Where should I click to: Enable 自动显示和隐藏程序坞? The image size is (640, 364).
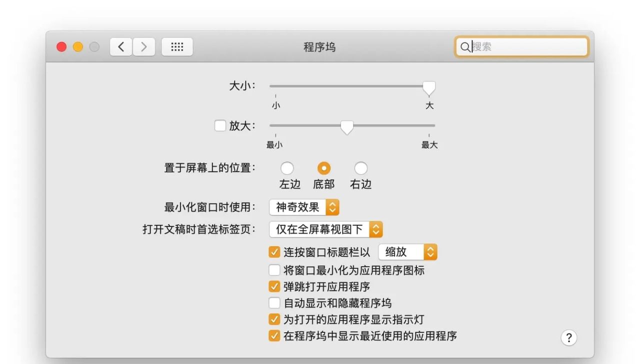click(x=274, y=302)
